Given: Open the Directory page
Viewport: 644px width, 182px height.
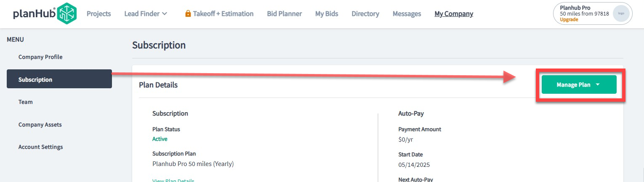Looking at the screenshot, I should coord(365,14).
